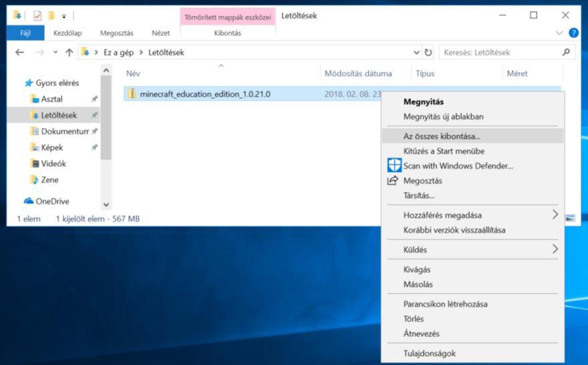Expand the address bar history dropdown
This screenshot has height=365, width=588.
coord(416,53)
